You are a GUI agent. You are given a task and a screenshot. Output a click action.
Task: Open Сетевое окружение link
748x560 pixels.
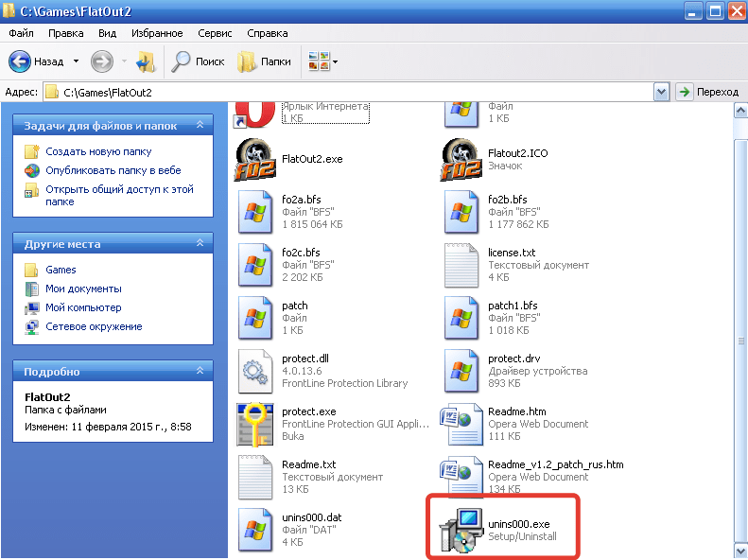point(94,326)
